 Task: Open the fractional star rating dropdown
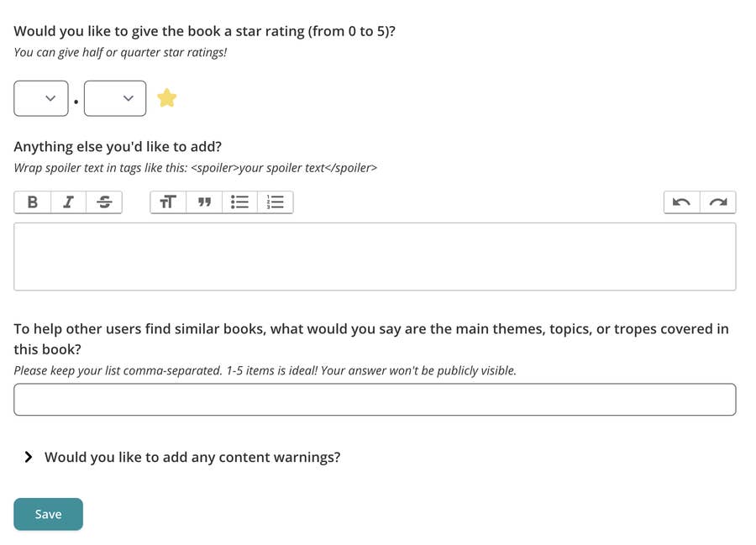114,98
